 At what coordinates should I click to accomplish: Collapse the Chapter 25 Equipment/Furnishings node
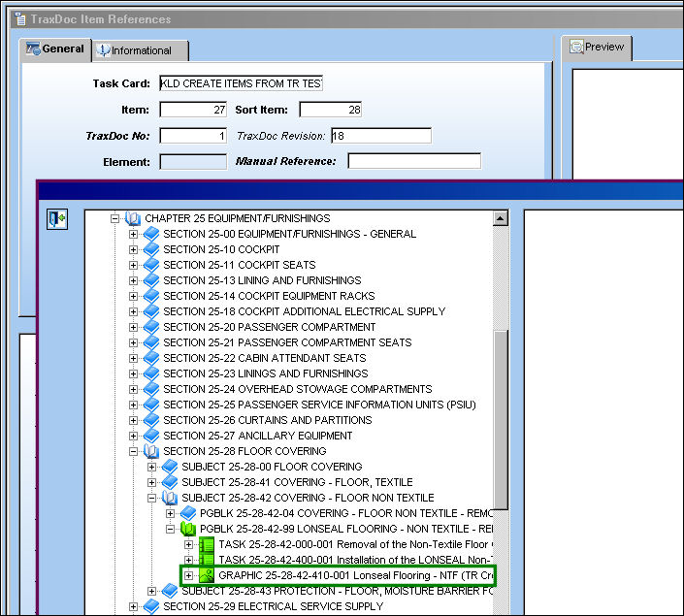(114, 218)
